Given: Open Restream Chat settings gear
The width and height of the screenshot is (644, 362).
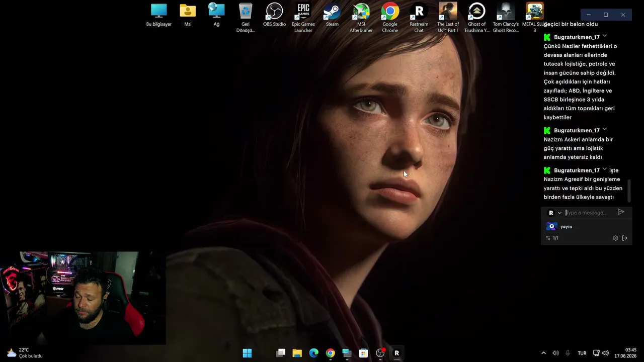Looking at the screenshot, I should [615, 238].
